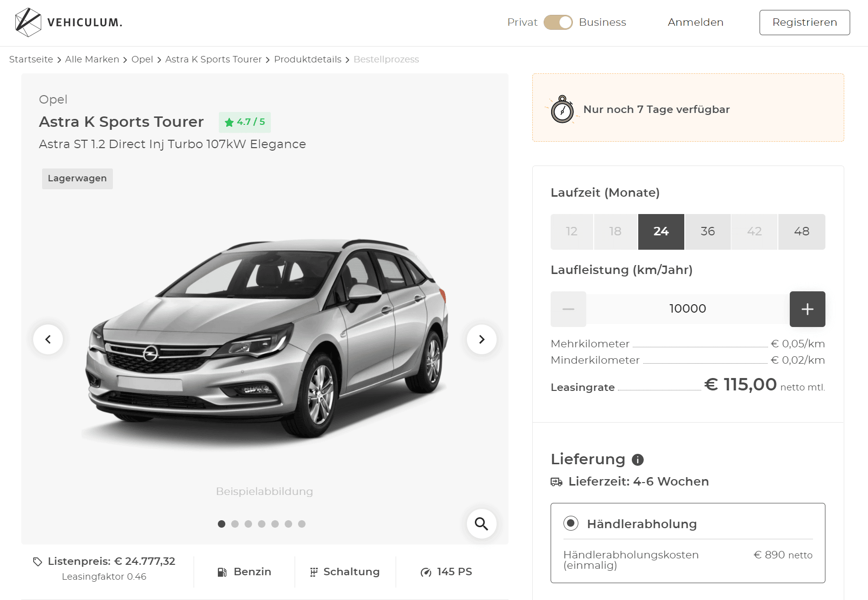Select the 48 months term
Image resolution: width=868 pixels, height=600 pixels.
802,231
